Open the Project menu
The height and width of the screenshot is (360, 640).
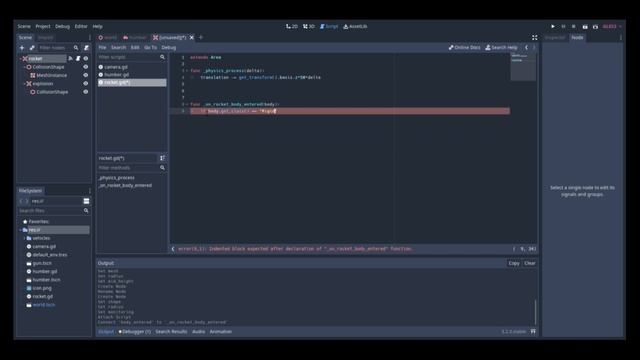[x=43, y=27]
